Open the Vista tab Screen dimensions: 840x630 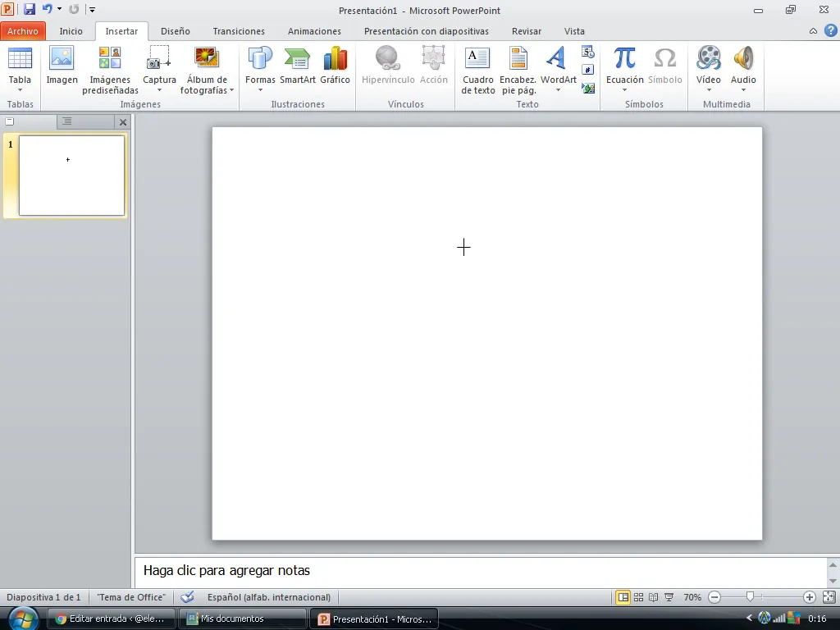(x=574, y=31)
